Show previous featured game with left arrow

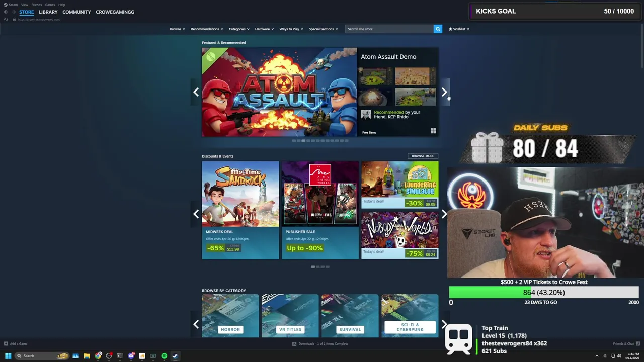tap(196, 92)
